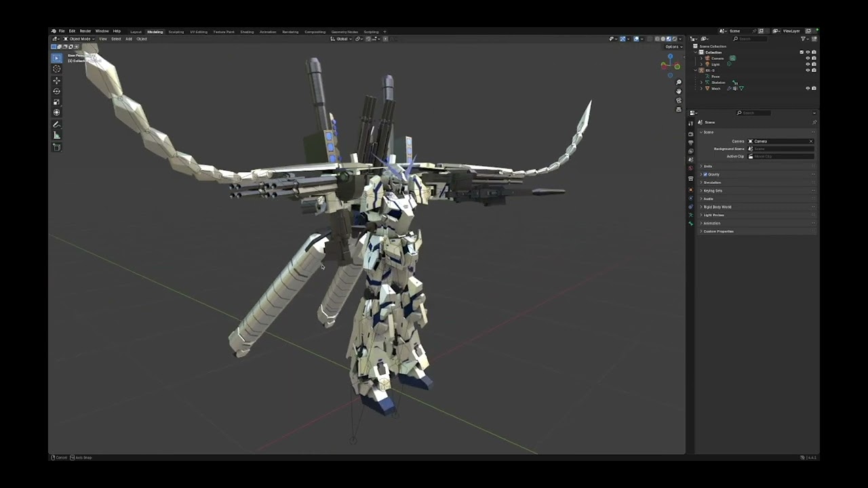
Task: Open the Render properties tab
Action: (x=691, y=134)
